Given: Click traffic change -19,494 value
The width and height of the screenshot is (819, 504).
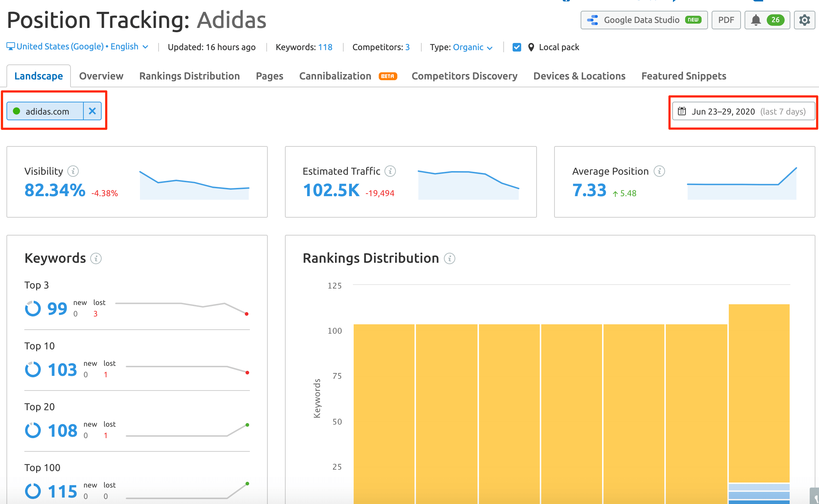Looking at the screenshot, I should pos(380,193).
